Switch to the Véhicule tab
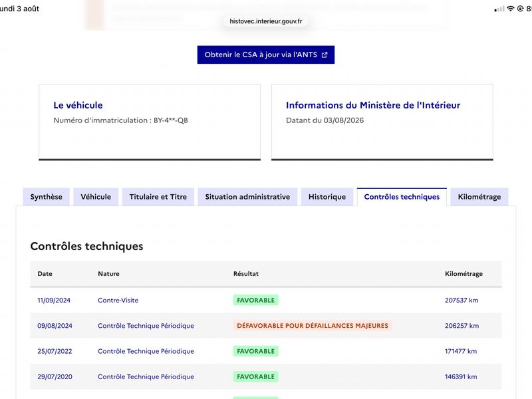Screen dimensions: 532x399 coord(96,197)
